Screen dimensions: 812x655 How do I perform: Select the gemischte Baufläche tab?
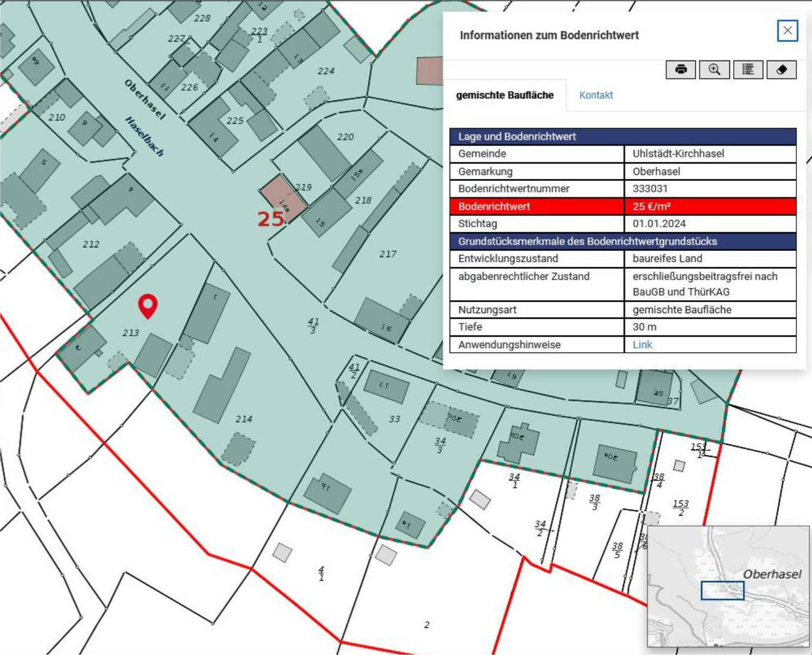tap(506, 93)
